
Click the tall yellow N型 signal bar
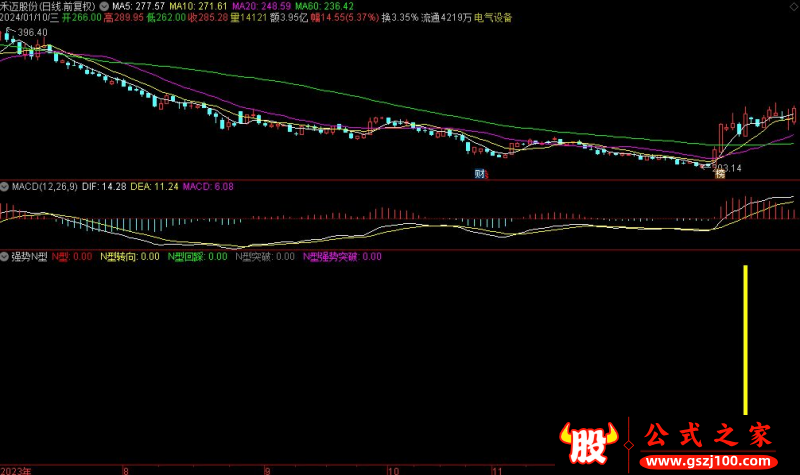coord(745,340)
